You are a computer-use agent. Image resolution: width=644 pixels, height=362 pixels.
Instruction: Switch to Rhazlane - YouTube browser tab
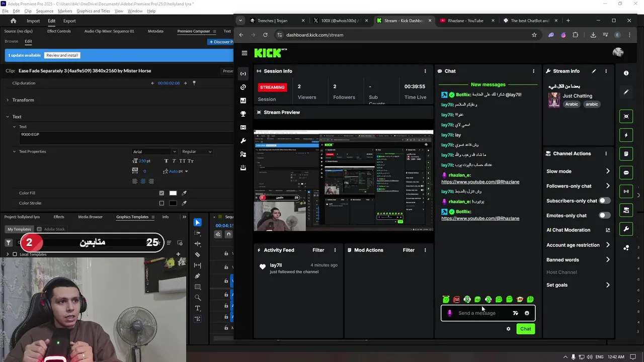point(465,21)
